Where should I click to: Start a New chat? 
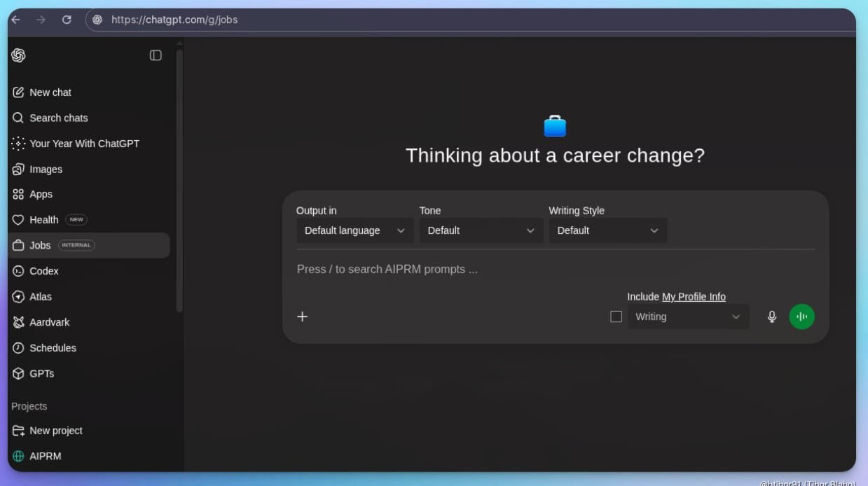pyautogui.click(x=50, y=92)
